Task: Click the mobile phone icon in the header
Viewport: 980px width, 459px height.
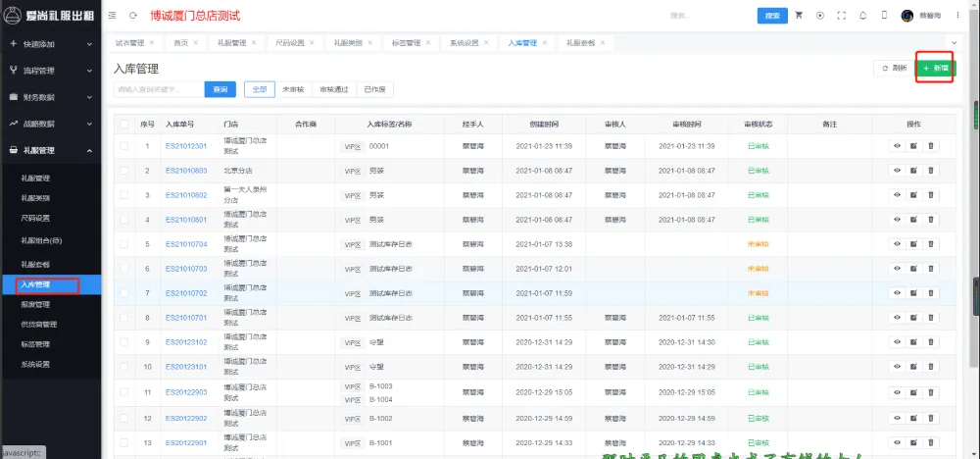Action: coord(884,16)
